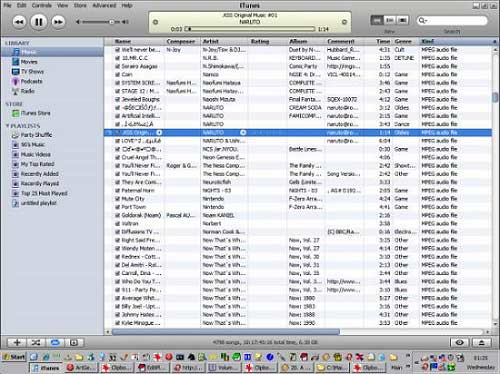Open the Controls menu
This screenshot has height=374, width=500.
point(42,5)
